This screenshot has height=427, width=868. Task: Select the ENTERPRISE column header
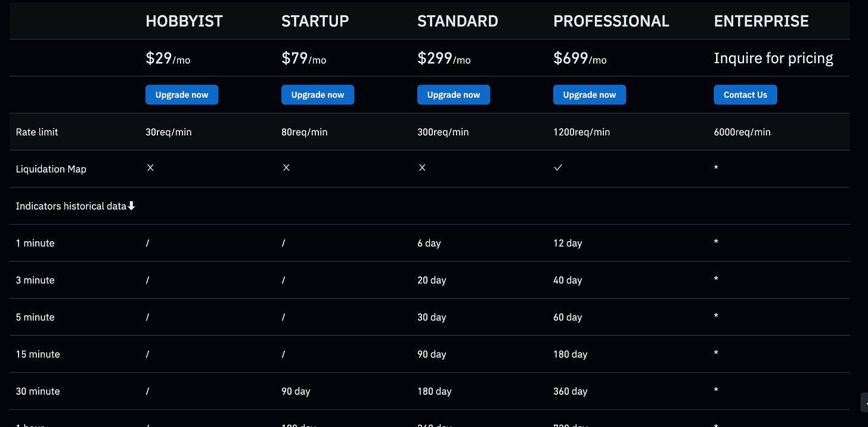(761, 21)
